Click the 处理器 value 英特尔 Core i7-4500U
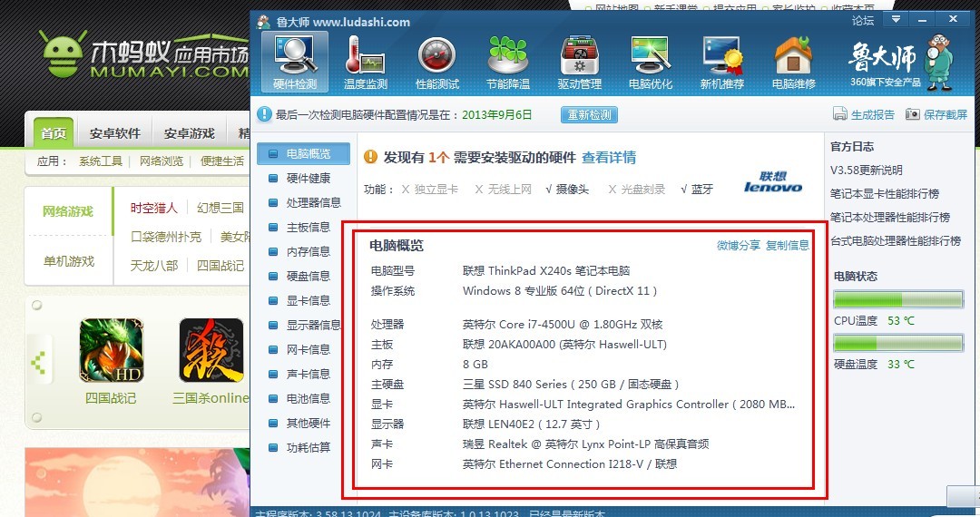The image size is (980, 517). click(x=563, y=325)
